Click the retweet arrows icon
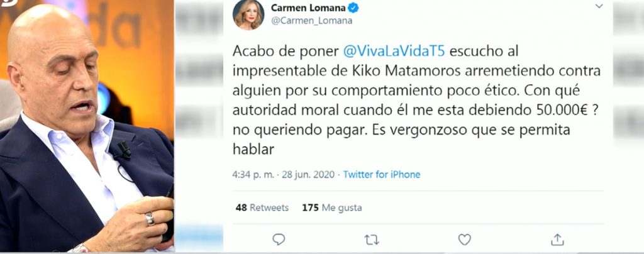This screenshot has width=644, height=254. pyautogui.click(x=372, y=240)
